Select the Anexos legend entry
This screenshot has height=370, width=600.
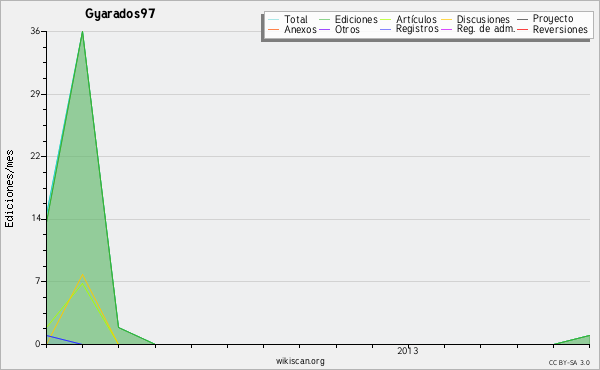293,29
